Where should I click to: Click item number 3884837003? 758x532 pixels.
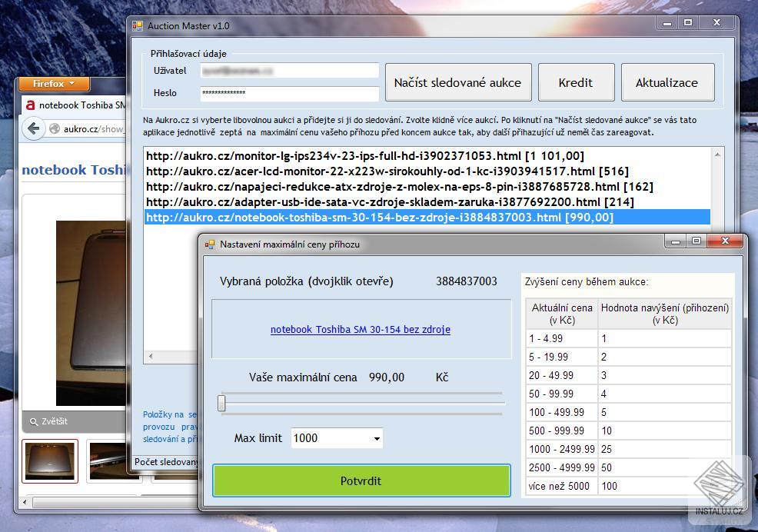tap(466, 281)
